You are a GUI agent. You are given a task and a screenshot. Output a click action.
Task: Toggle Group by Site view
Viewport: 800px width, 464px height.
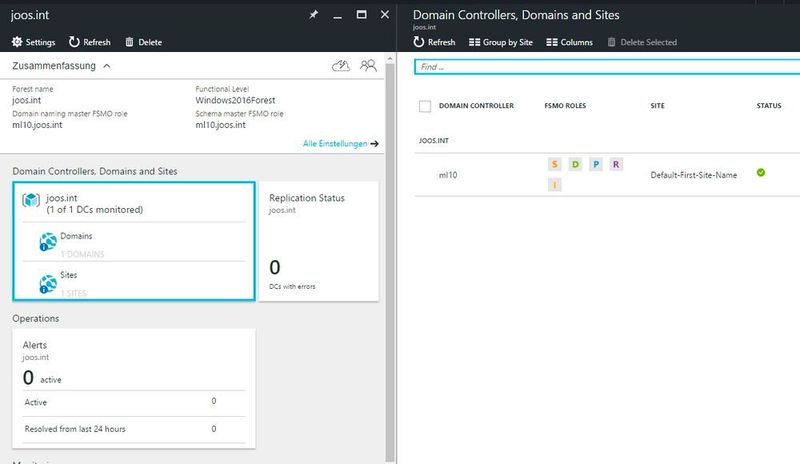[501, 42]
